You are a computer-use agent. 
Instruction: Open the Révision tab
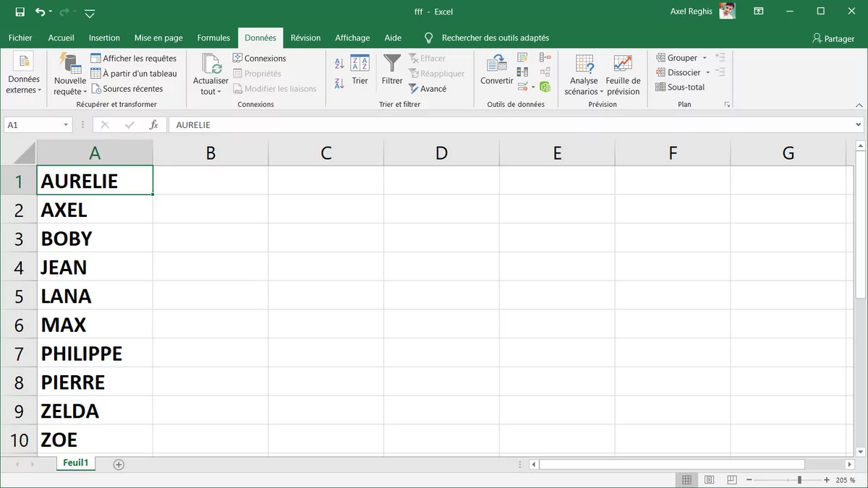[x=305, y=38]
